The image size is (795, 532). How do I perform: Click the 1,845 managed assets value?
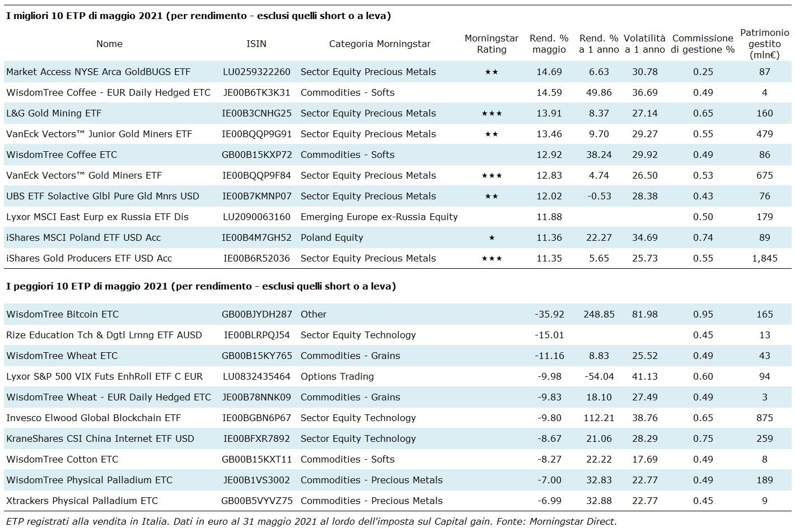(764, 258)
